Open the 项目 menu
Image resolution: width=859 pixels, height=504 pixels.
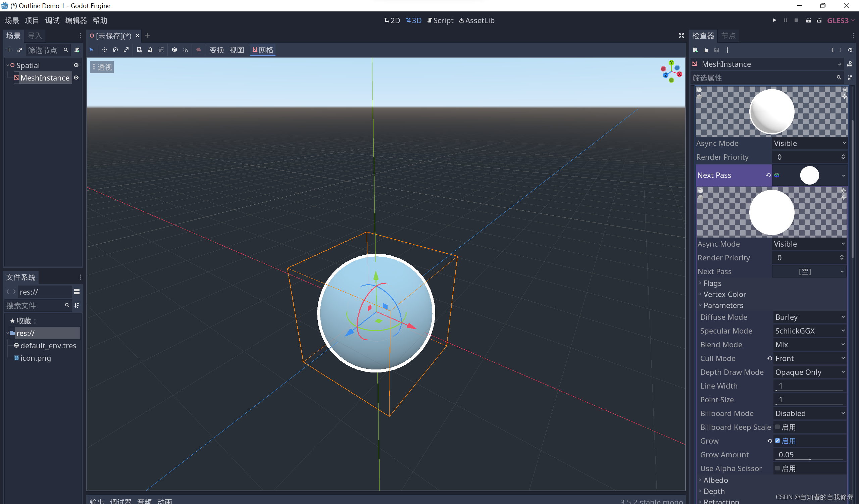(x=32, y=20)
